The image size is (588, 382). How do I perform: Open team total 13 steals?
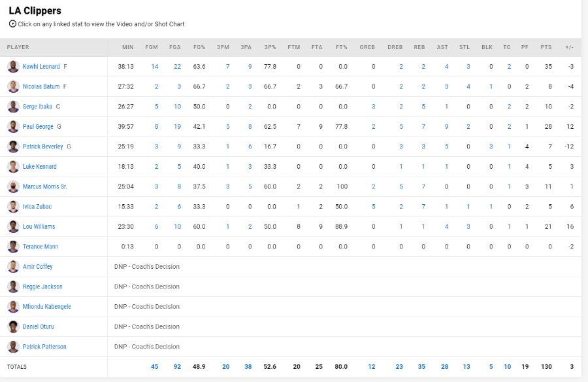point(466,366)
